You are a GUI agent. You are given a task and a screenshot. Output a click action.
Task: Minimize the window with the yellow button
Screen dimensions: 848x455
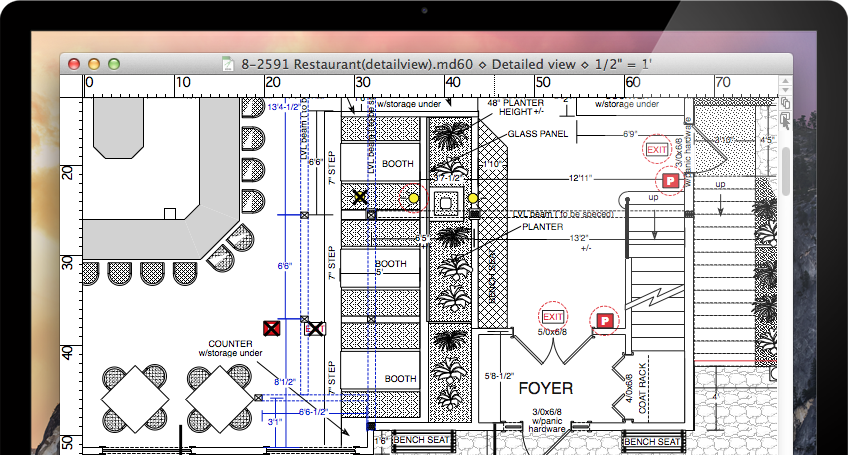click(x=94, y=64)
